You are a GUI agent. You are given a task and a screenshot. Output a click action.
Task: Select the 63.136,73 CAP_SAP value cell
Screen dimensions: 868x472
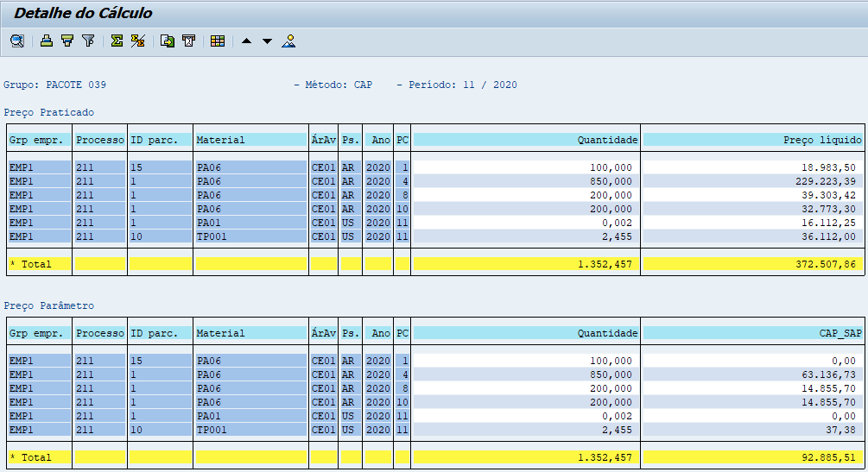(x=752, y=374)
